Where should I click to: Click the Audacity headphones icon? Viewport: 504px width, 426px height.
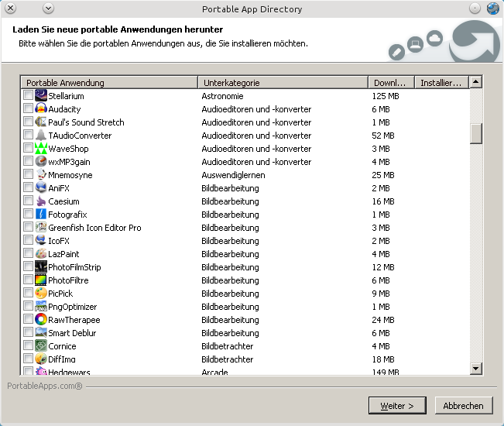coord(41,109)
